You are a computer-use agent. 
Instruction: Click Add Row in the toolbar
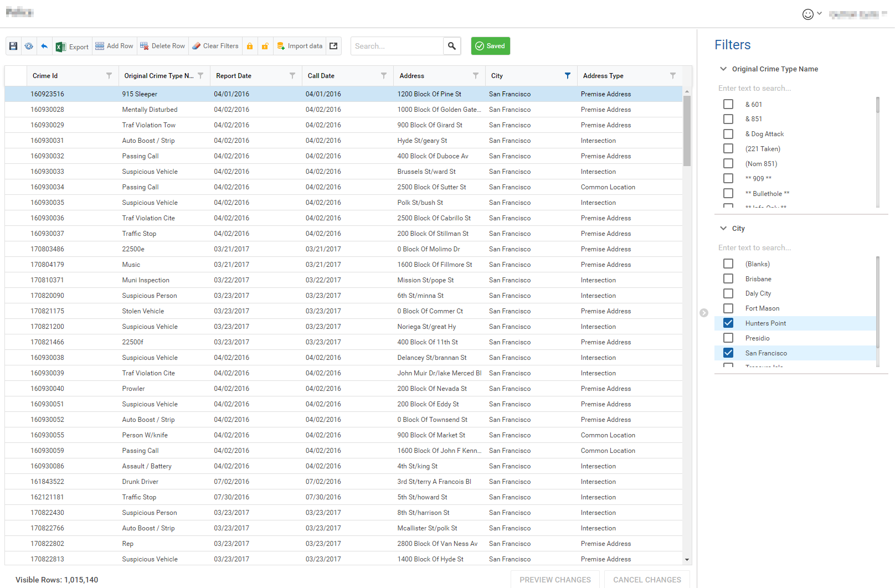coord(114,46)
